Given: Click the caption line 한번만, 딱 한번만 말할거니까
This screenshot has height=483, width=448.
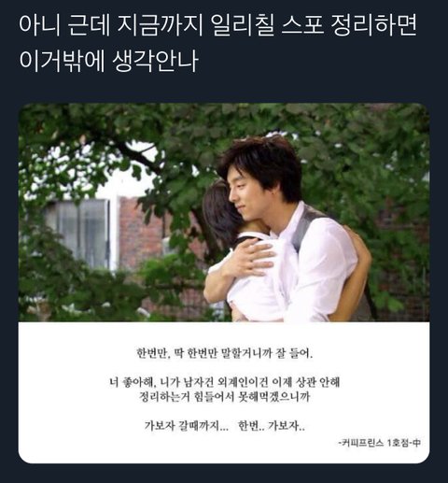Looking at the screenshot, I should coord(225,353).
